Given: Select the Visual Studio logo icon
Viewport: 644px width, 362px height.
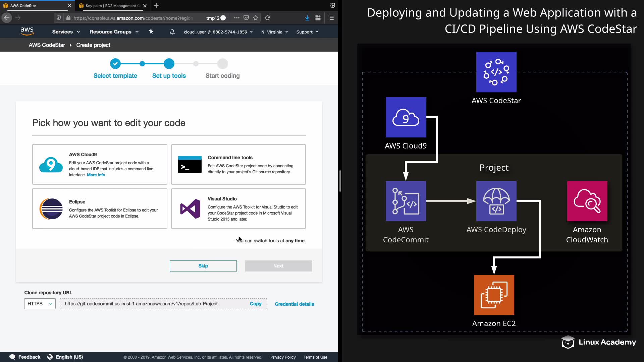Looking at the screenshot, I should [190, 209].
